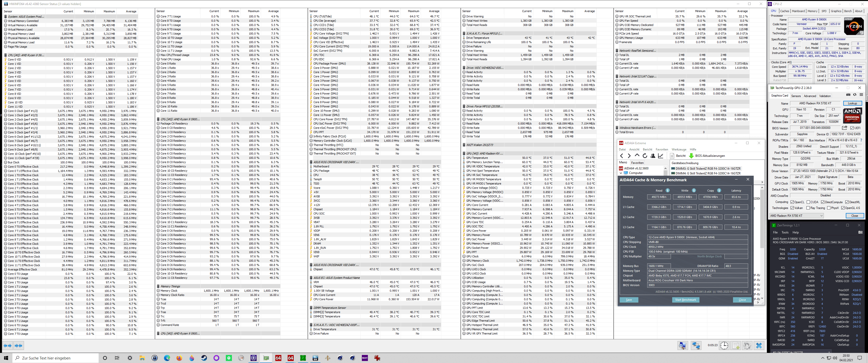This screenshot has height=363, width=868.
Task: Toggle the Ray Tracing checkbox
Action: point(808,208)
